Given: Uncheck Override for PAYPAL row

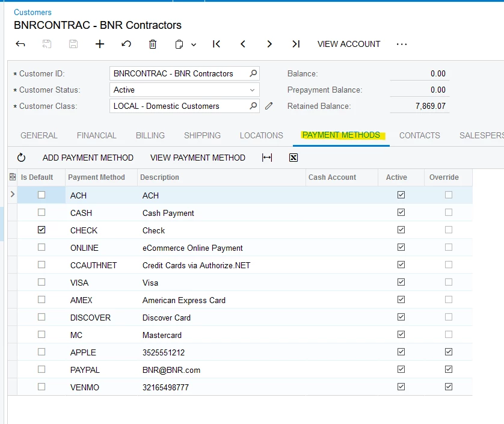Looking at the screenshot, I should click(x=449, y=369).
